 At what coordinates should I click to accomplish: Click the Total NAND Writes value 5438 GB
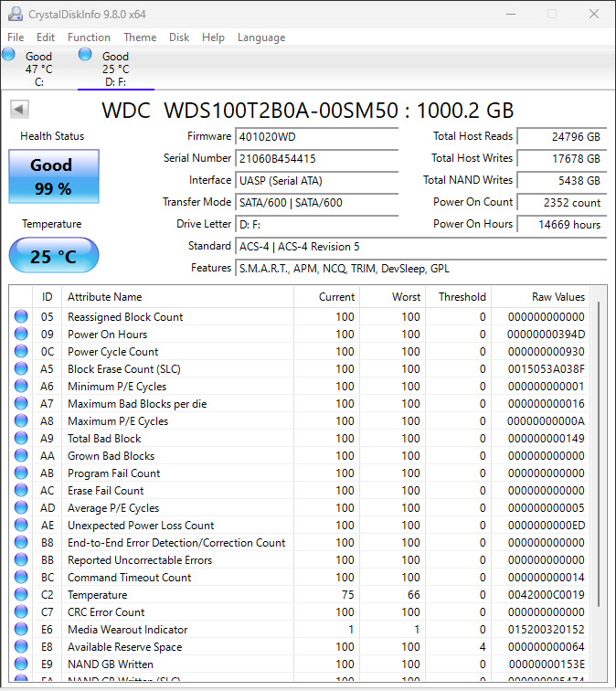coord(562,181)
